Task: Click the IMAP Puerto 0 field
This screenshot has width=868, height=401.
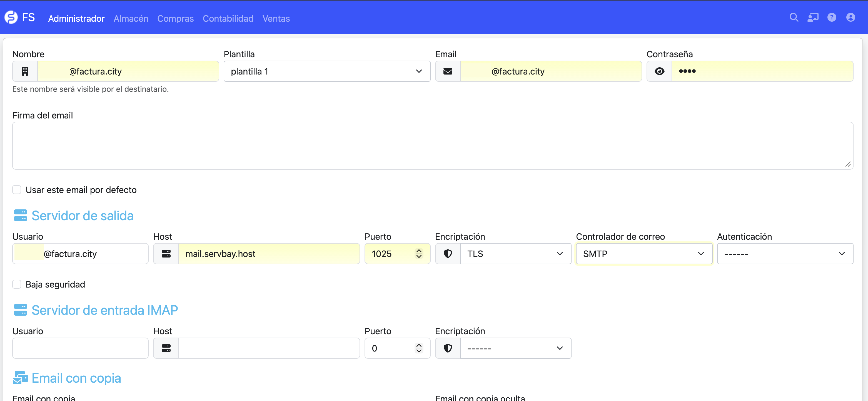Action: point(397,348)
